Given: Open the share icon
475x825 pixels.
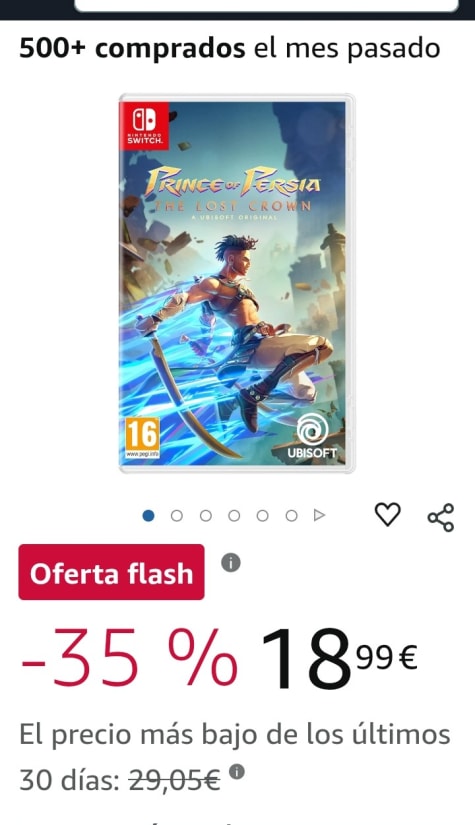Looking at the screenshot, I should [x=441, y=517].
